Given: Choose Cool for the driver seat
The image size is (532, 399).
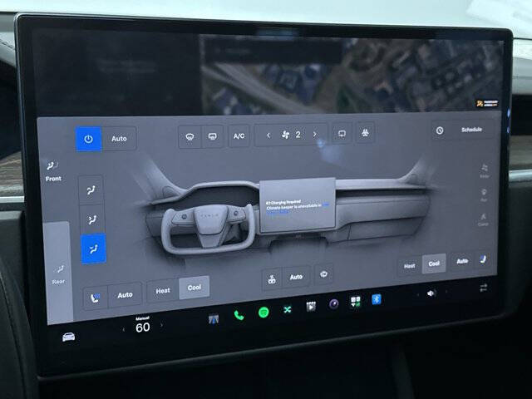Looking at the screenshot, I should tap(195, 288).
